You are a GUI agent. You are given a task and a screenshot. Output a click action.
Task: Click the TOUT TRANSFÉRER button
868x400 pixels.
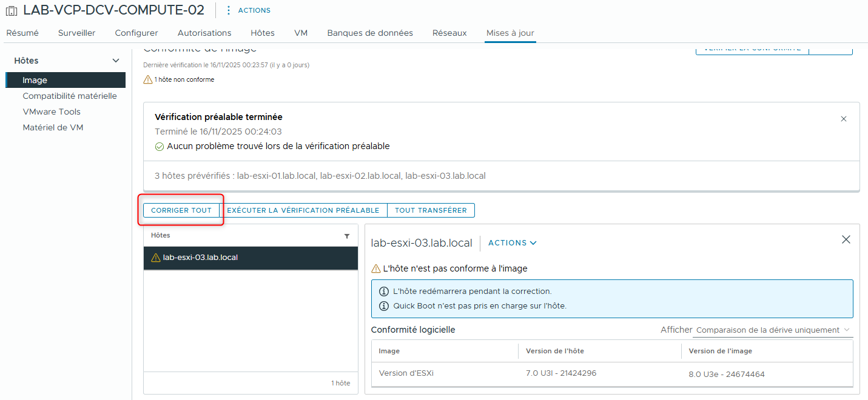[431, 210]
